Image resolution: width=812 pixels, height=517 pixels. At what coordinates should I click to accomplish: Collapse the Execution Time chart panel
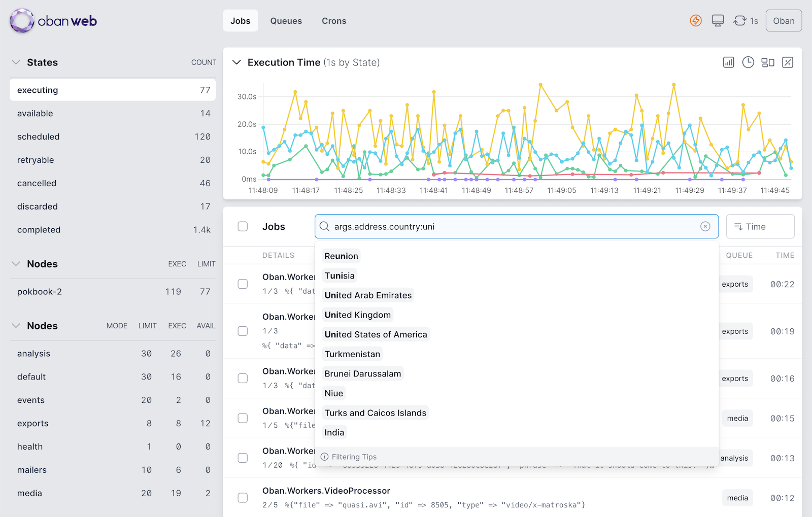(236, 62)
